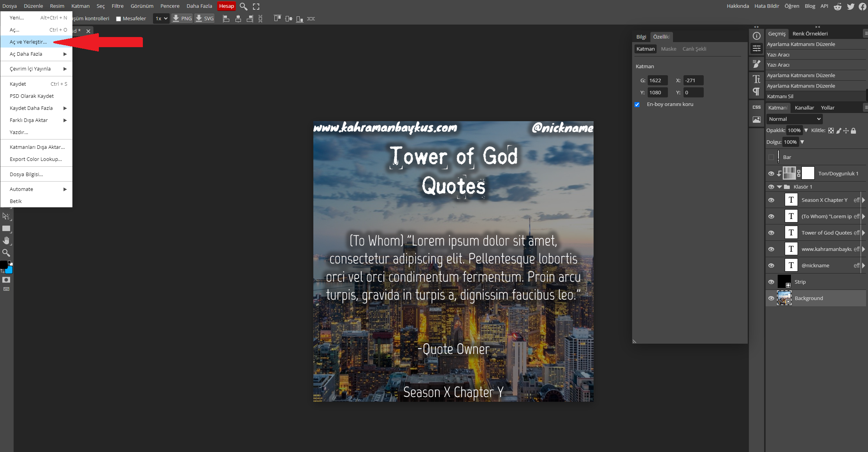Lock all padlock icon

click(854, 131)
